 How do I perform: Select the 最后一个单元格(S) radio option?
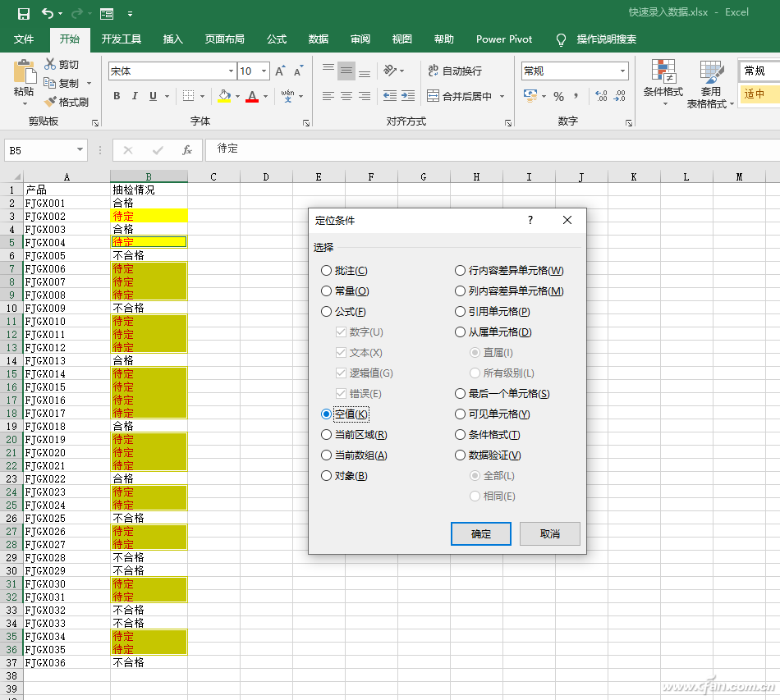click(x=460, y=394)
